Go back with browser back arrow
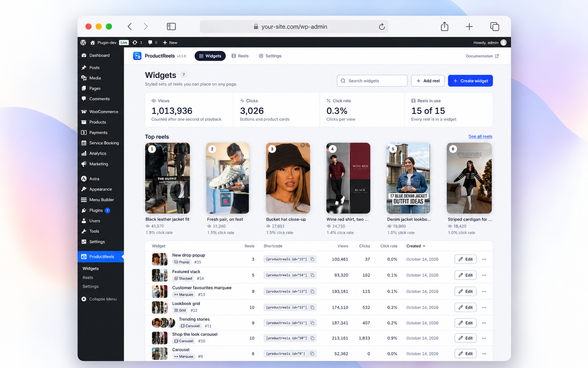Screen dimensions: 588x368 (130, 26)
